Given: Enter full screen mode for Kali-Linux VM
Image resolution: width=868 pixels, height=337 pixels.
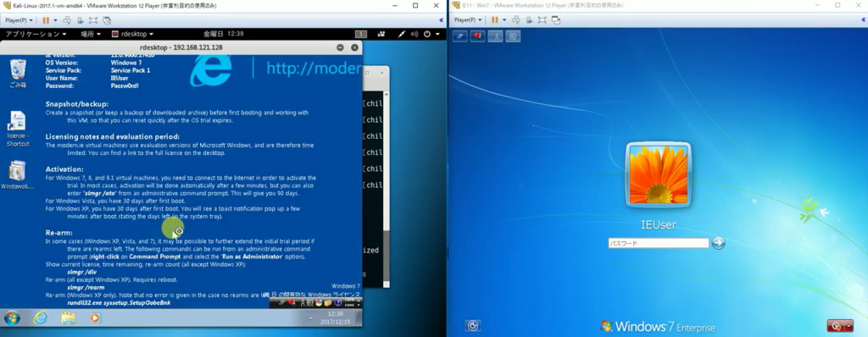Looking at the screenshot, I should click(x=93, y=20).
